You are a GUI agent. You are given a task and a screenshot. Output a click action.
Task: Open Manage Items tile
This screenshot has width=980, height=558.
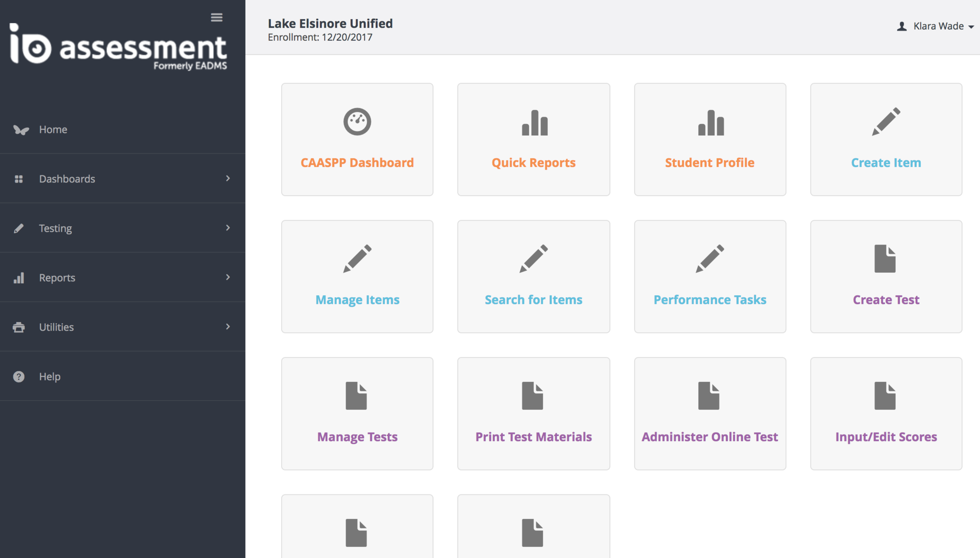point(357,277)
